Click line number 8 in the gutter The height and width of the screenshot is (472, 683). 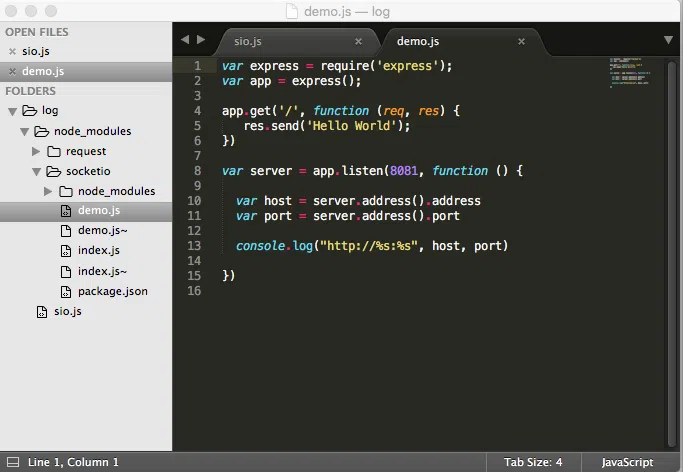click(196, 171)
